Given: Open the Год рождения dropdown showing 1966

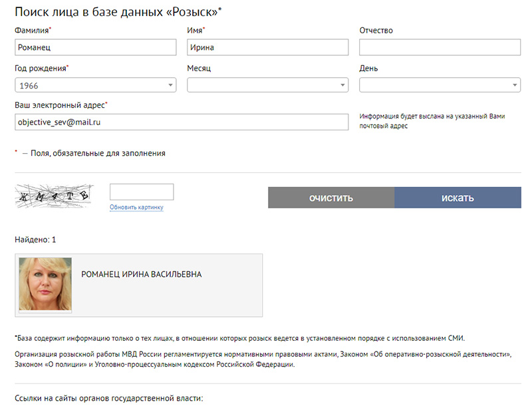Looking at the screenshot, I should pos(95,85).
